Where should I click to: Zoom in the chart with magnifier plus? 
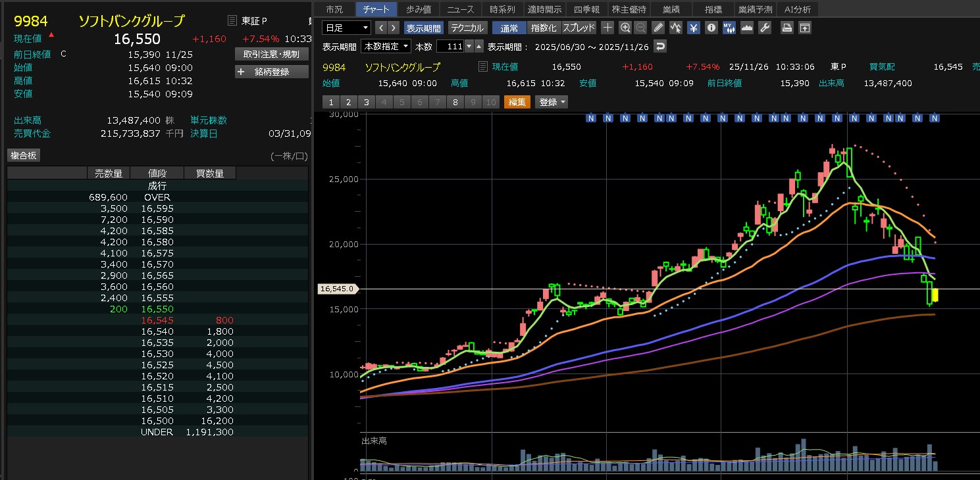tap(625, 28)
